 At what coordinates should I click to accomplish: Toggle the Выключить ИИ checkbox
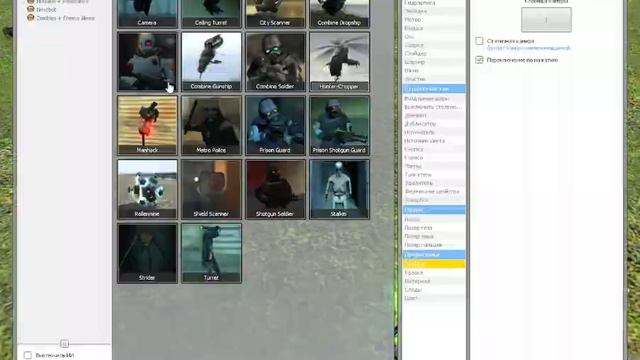click(27, 355)
